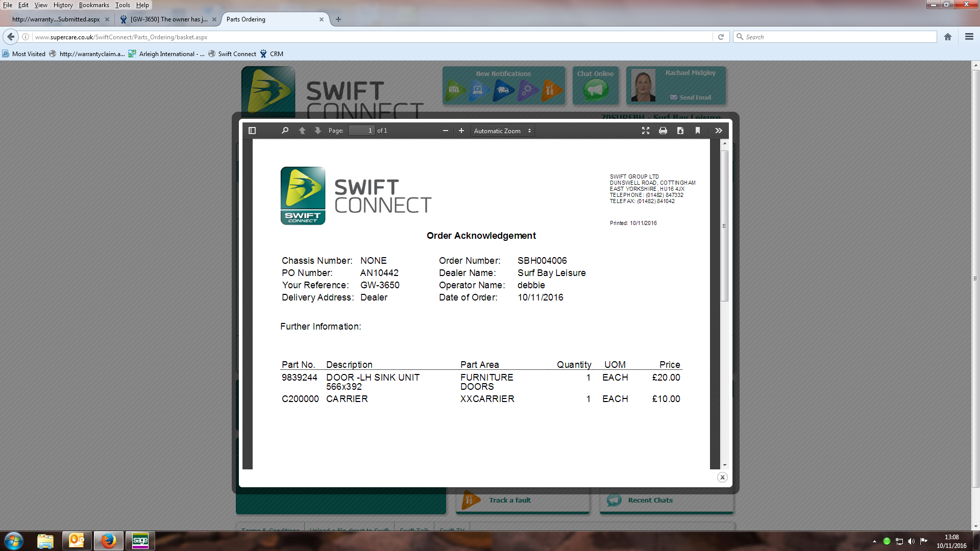Screen dimensions: 980x551
Task: Click the find-in-document magnifier icon
Action: pos(285,131)
